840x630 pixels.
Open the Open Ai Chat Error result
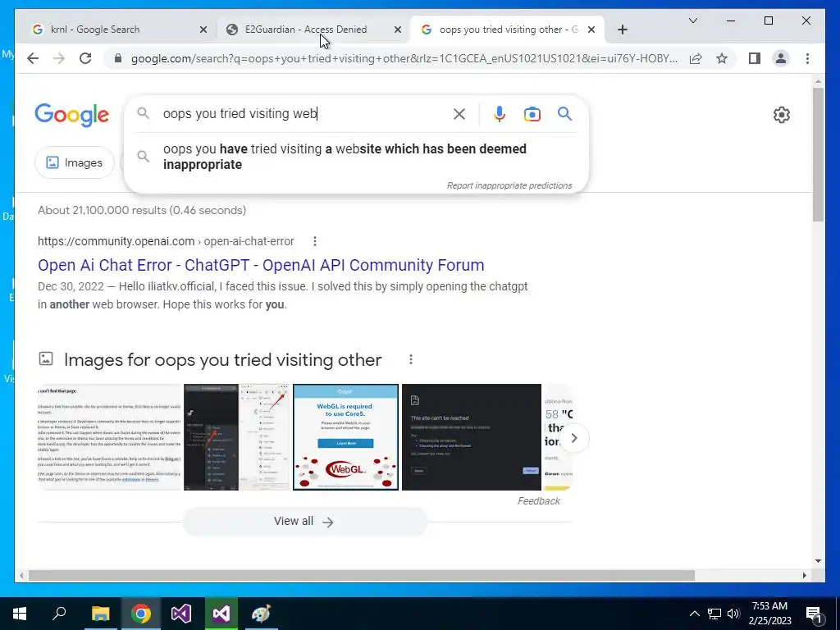click(x=261, y=265)
